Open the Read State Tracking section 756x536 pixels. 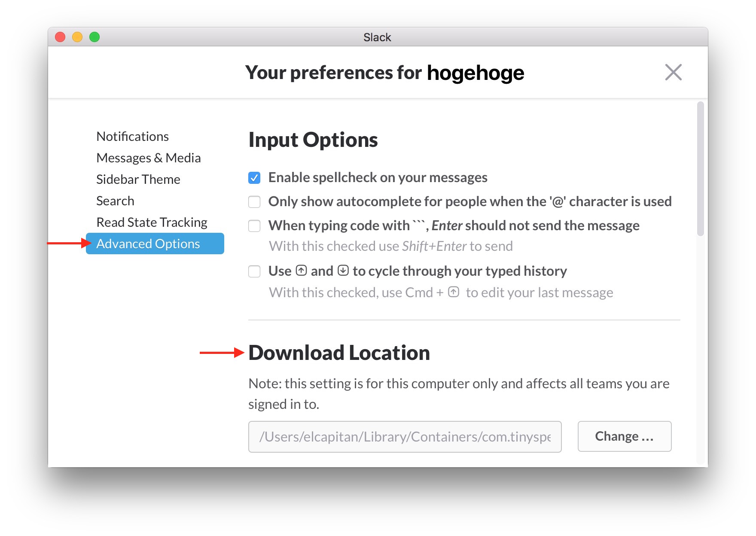[x=152, y=222]
